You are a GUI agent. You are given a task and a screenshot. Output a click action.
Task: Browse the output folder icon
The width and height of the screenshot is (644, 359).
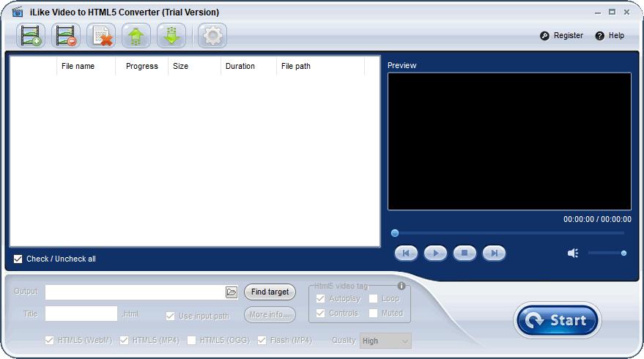pos(232,292)
